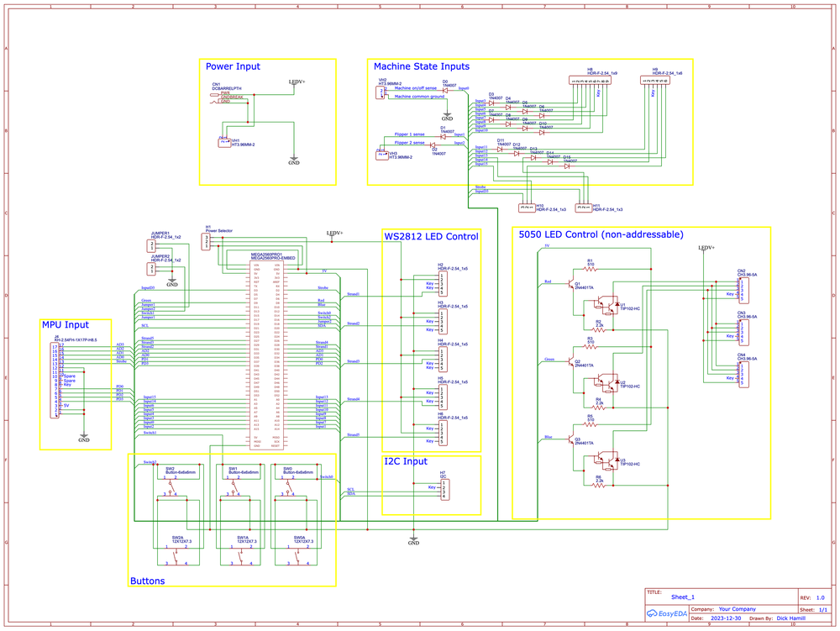Select the "Machine State Inputs" section title
Viewport: 840px width, 631px height.
[421, 66]
